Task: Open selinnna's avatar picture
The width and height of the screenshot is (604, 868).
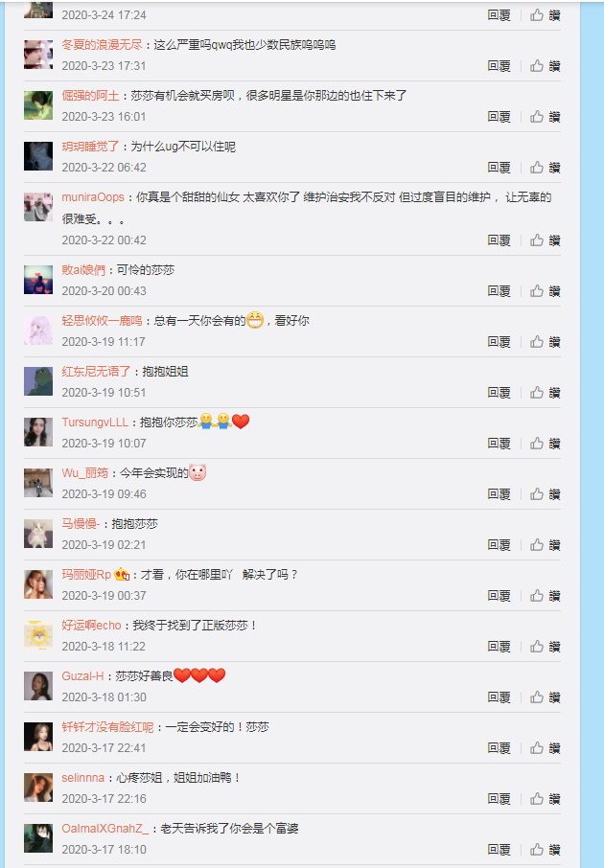Action: (38, 788)
